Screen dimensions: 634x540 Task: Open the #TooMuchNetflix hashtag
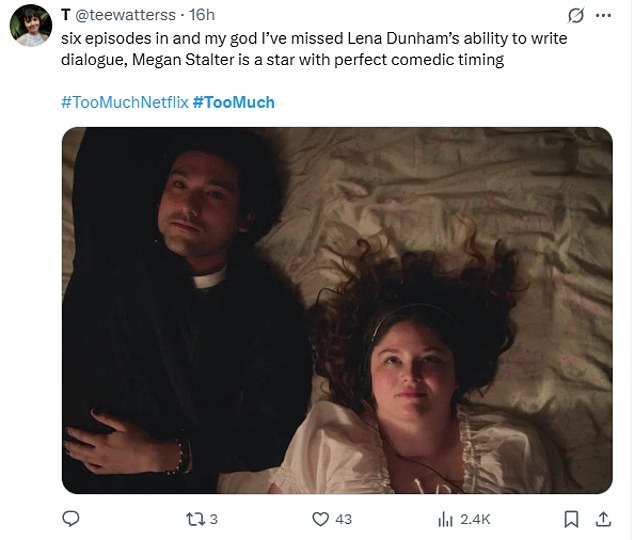coord(125,102)
